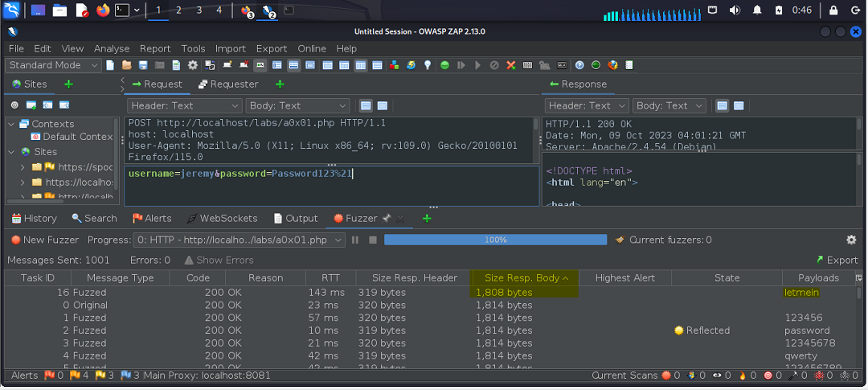Collapse the Contexts tree node
The height and width of the screenshot is (390, 868).
tap(11, 124)
